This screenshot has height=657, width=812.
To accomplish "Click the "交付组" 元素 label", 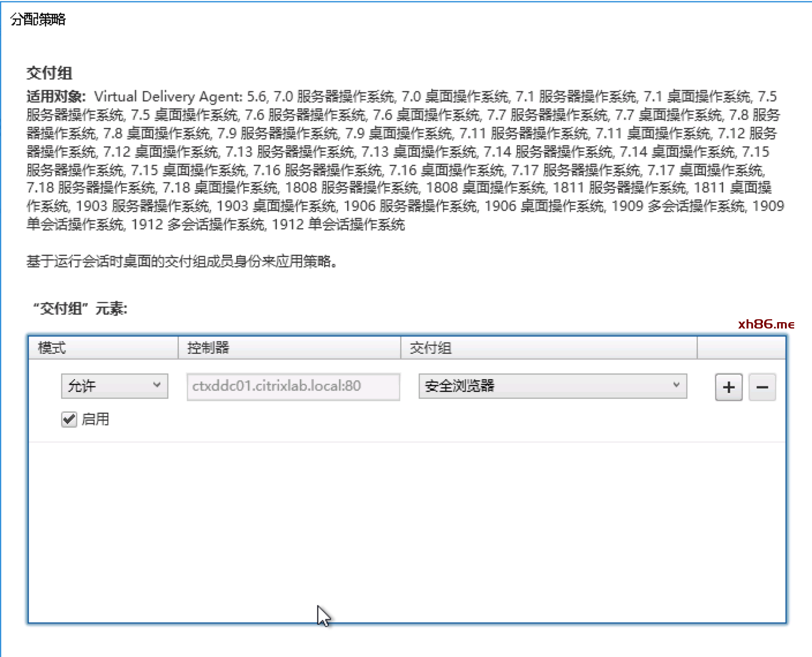I will [x=80, y=309].
